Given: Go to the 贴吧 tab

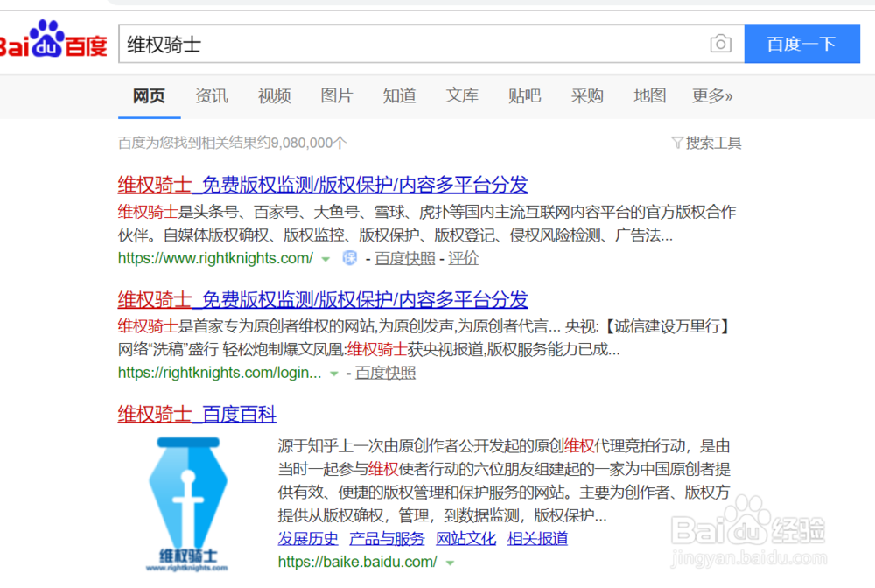Looking at the screenshot, I should pyautogui.click(x=524, y=96).
